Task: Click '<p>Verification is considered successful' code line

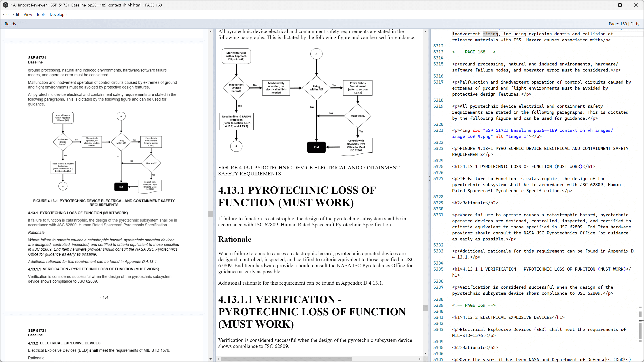Action: [x=532, y=290]
